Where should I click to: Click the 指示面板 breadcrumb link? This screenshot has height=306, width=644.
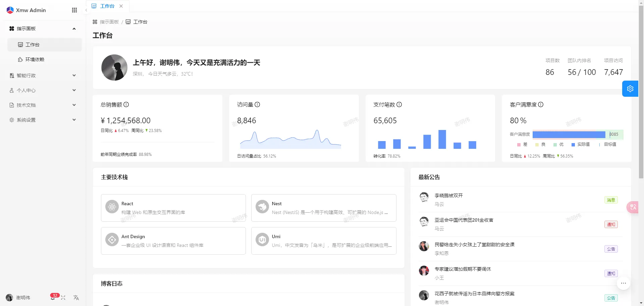[106, 22]
